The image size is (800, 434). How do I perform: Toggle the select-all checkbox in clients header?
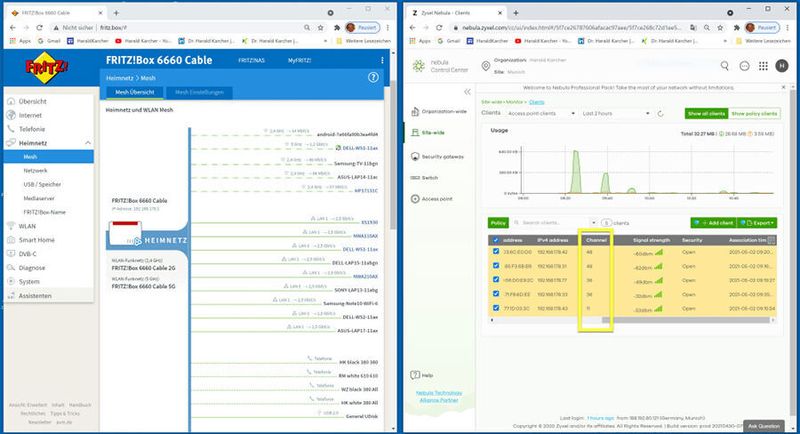click(x=495, y=240)
